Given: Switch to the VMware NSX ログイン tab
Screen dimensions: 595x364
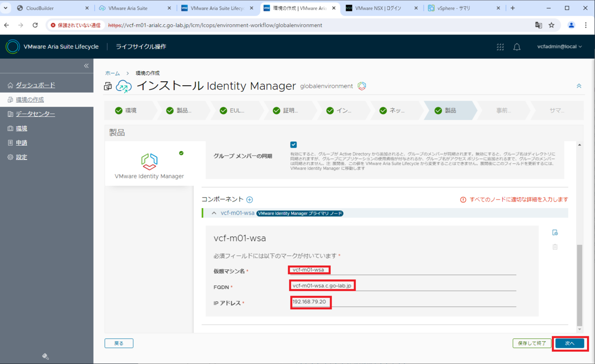Looking at the screenshot, I should 382,8.
